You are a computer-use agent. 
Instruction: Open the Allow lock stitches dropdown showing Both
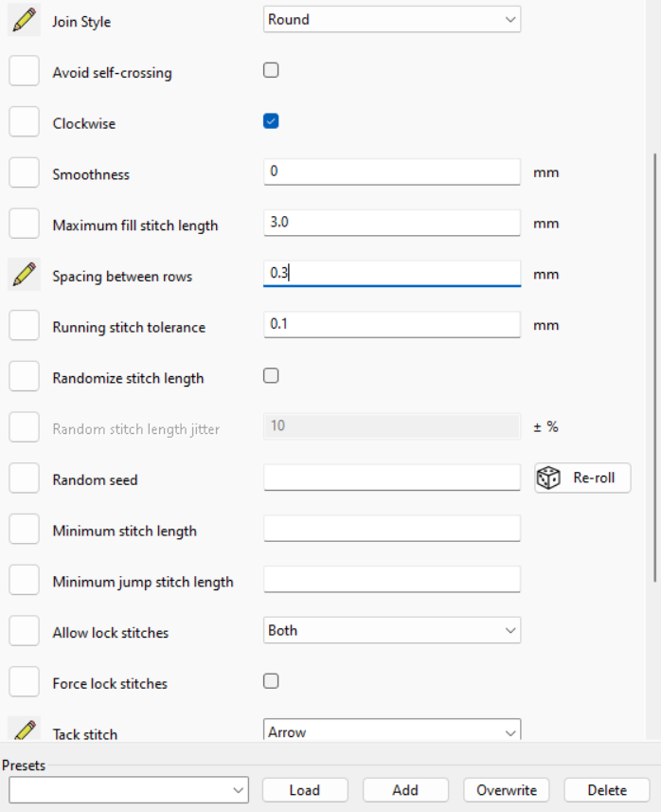(392, 630)
